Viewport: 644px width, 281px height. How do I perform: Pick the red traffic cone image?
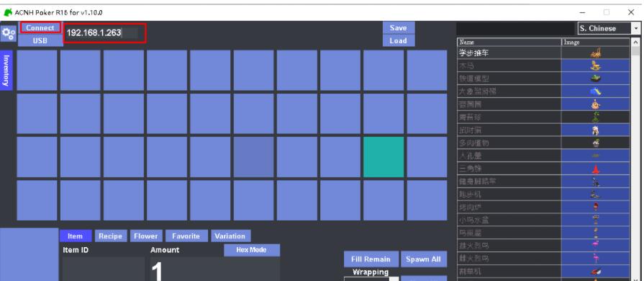tap(596, 169)
